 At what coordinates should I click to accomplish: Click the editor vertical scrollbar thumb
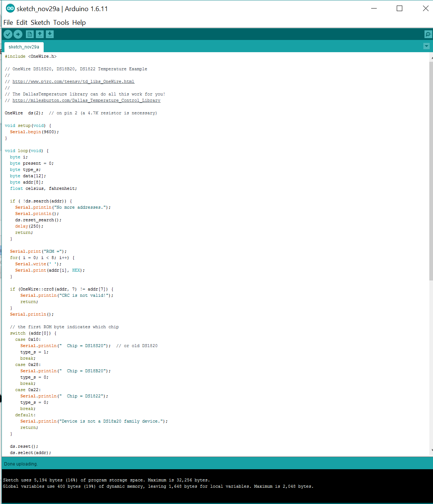pyautogui.click(x=431, y=170)
